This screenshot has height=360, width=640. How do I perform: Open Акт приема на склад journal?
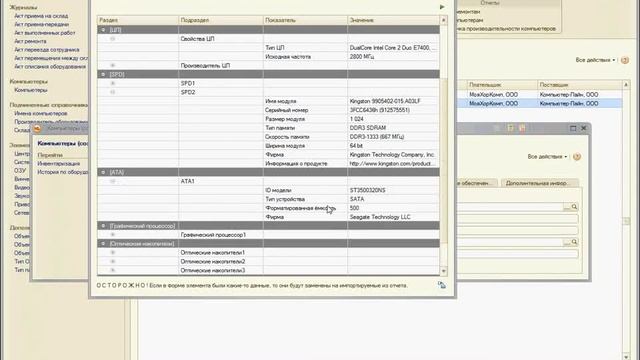click(x=41, y=16)
